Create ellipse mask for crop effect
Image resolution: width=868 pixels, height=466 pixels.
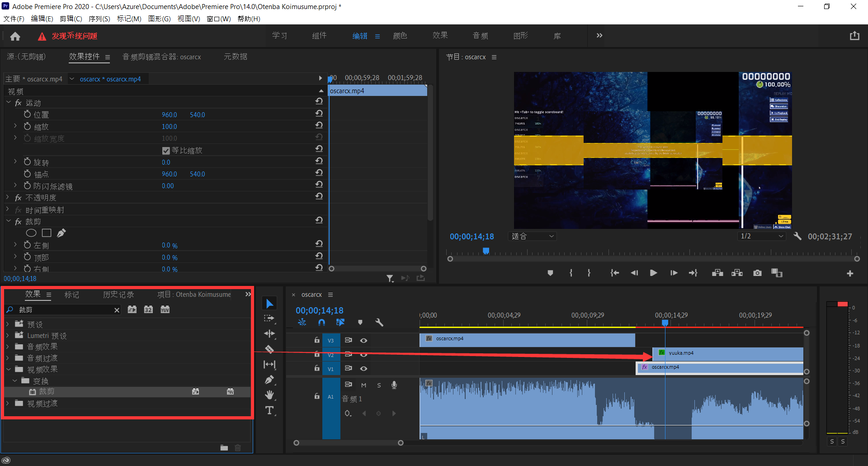(31, 233)
